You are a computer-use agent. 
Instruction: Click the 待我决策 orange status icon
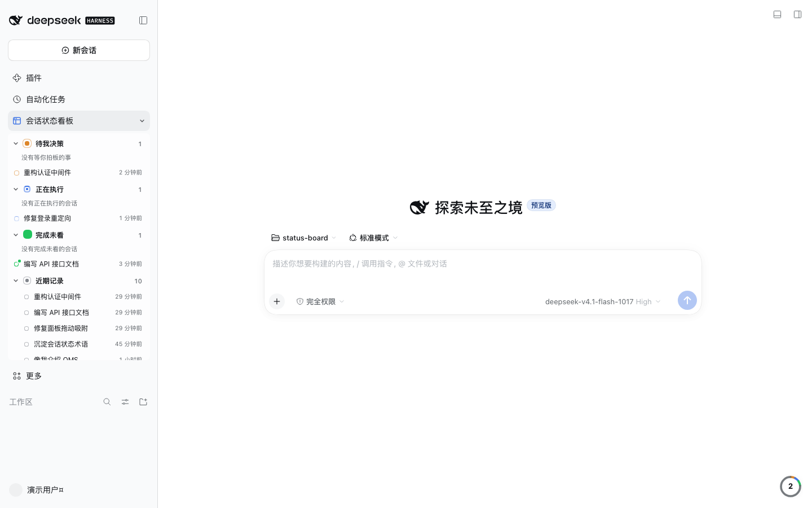(27, 143)
